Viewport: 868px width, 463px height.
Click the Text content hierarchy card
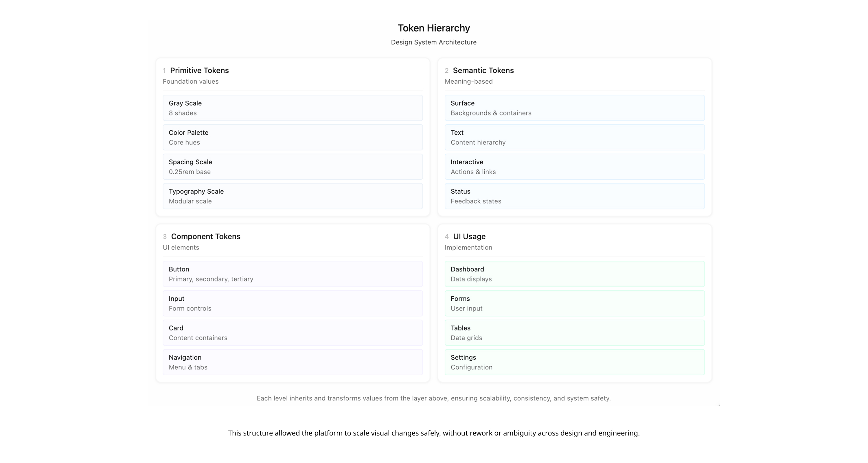click(575, 137)
